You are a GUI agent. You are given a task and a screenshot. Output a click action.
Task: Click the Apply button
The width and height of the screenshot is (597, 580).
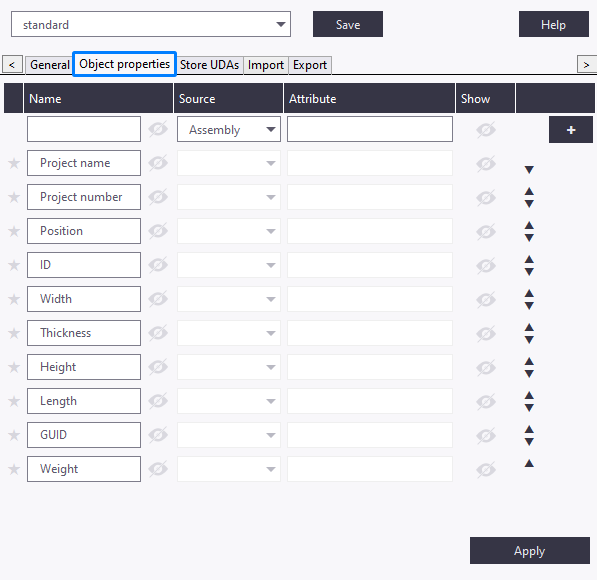point(530,550)
